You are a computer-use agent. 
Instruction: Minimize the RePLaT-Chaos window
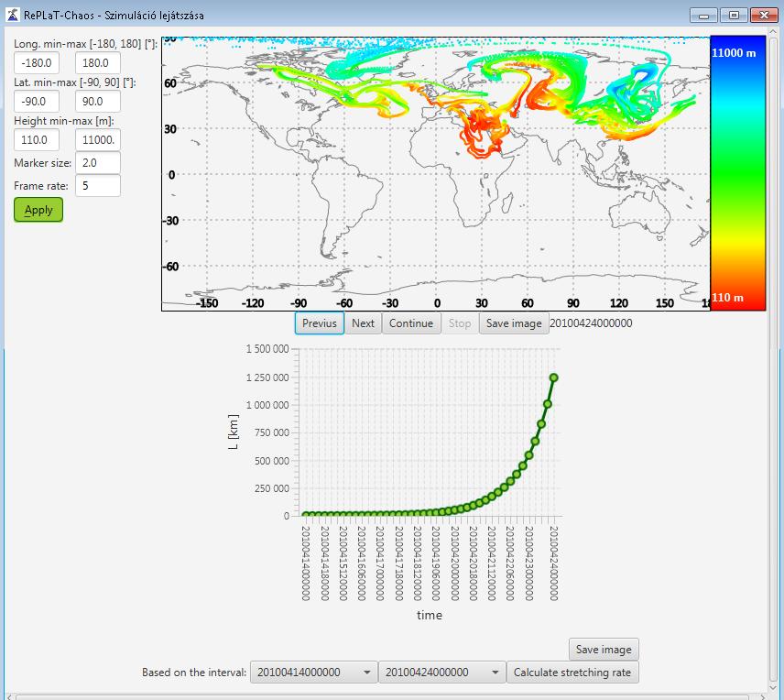pos(703,15)
